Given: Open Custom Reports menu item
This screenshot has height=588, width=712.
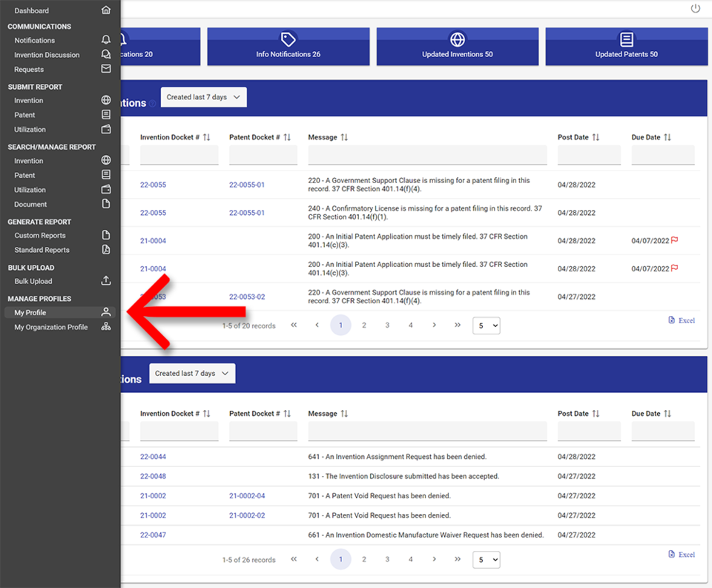Looking at the screenshot, I should click(41, 235).
